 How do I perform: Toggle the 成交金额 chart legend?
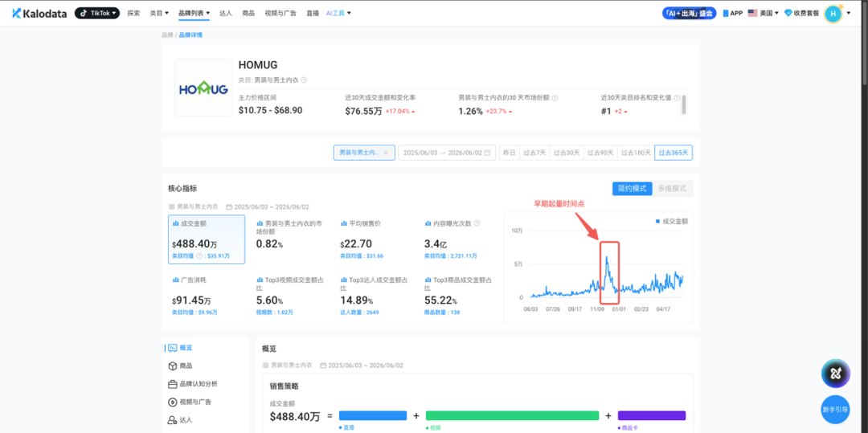[671, 221]
